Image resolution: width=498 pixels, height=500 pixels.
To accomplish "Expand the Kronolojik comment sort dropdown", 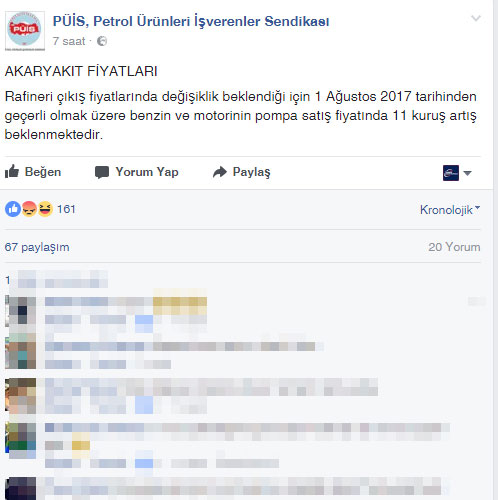I will point(450,210).
